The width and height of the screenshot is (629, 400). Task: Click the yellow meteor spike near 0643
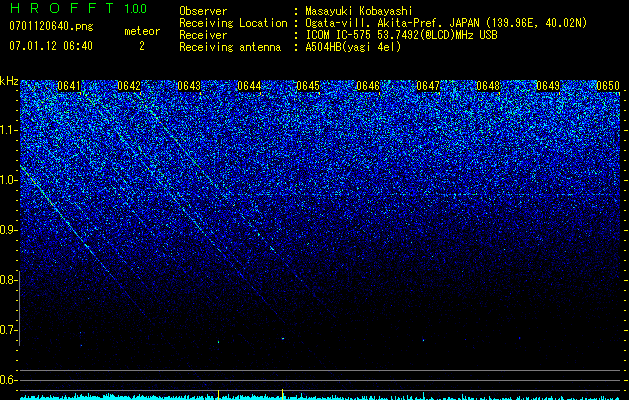point(218,395)
